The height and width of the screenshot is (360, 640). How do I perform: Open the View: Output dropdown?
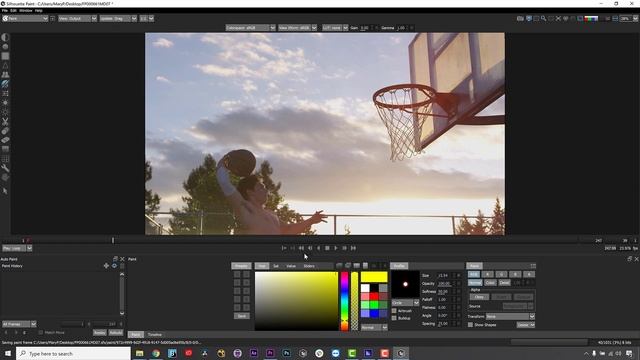(x=78, y=18)
